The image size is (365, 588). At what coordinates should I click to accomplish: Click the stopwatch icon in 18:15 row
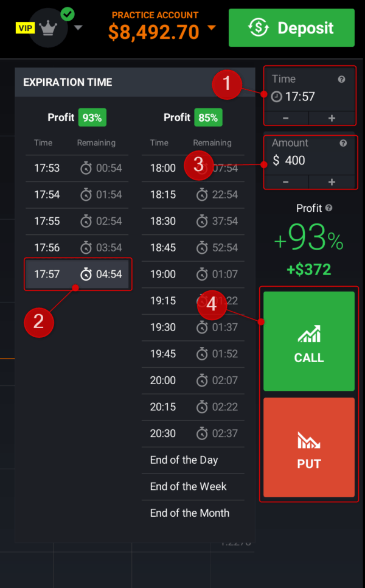pyautogui.click(x=202, y=195)
